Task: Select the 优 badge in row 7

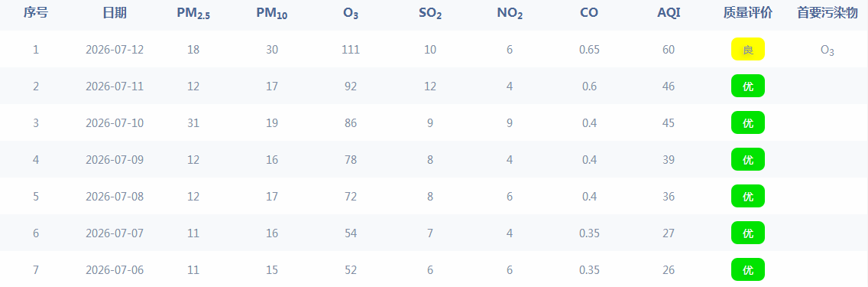Action: tap(747, 270)
